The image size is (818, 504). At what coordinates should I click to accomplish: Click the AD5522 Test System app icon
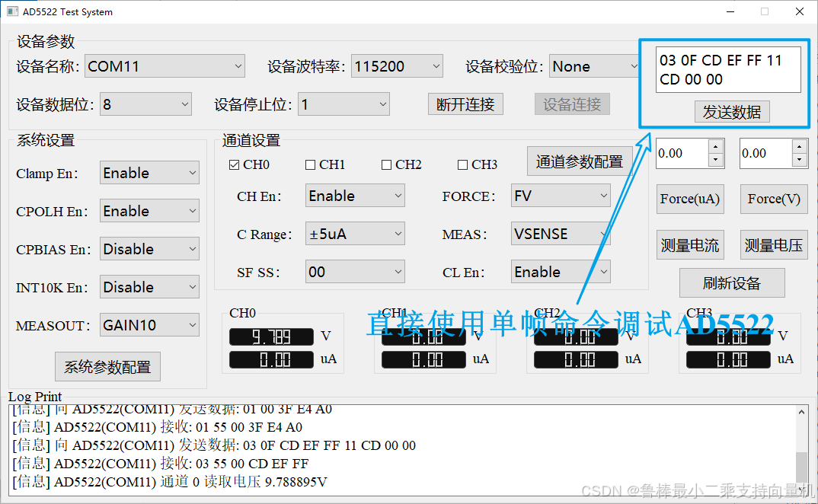[12, 11]
